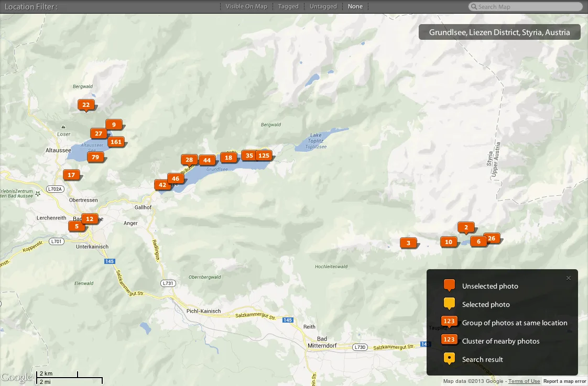Close the map marker legend panel
Viewport: 588px width, 386px height.
569,278
